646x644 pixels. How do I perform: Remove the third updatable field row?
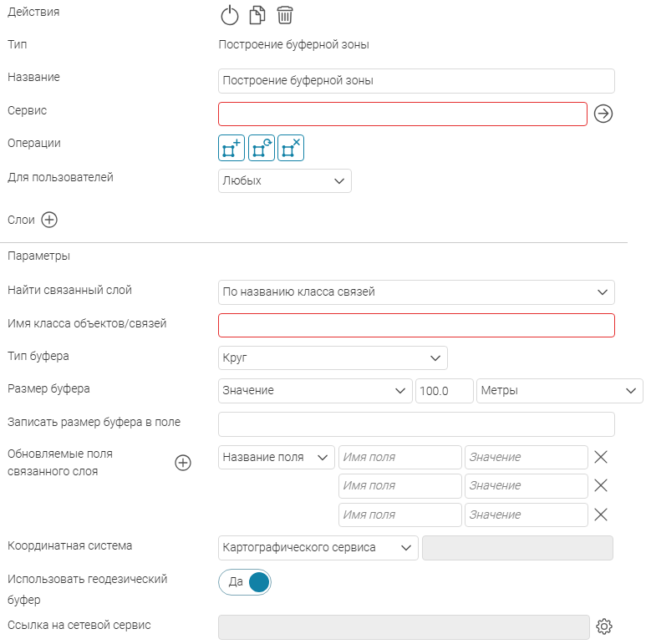coord(601,515)
